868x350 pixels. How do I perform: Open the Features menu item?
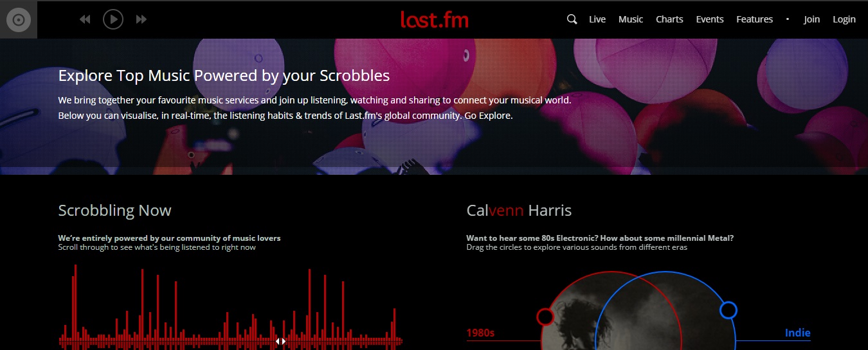[754, 19]
